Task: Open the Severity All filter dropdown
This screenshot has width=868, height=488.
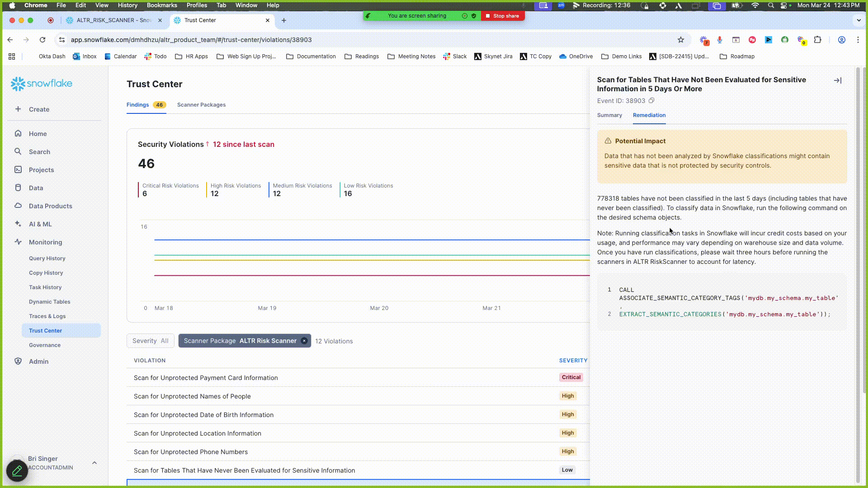Action: (150, 340)
